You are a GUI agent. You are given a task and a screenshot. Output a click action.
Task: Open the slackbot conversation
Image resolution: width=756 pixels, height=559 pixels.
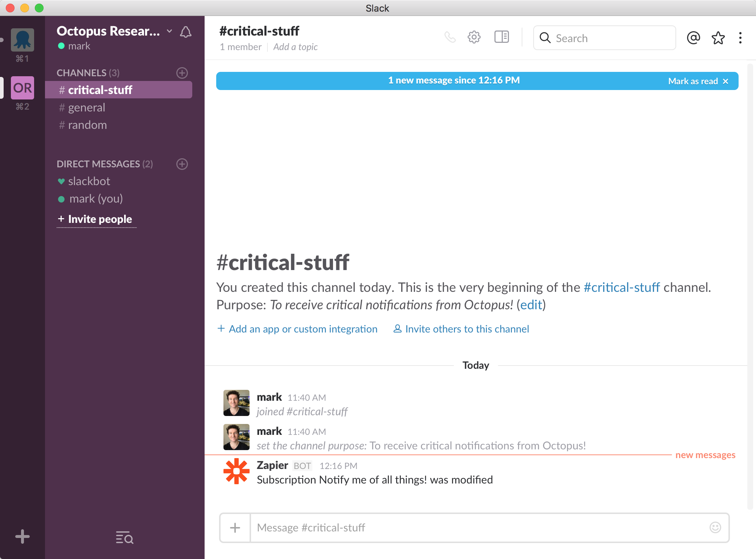pyautogui.click(x=89, y=181)
